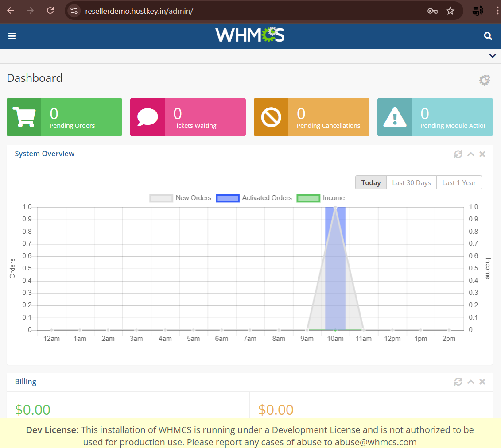Switch chart to Last 1 Year
The width and height of the screenshot is (501, 448).
coord(459,182)
